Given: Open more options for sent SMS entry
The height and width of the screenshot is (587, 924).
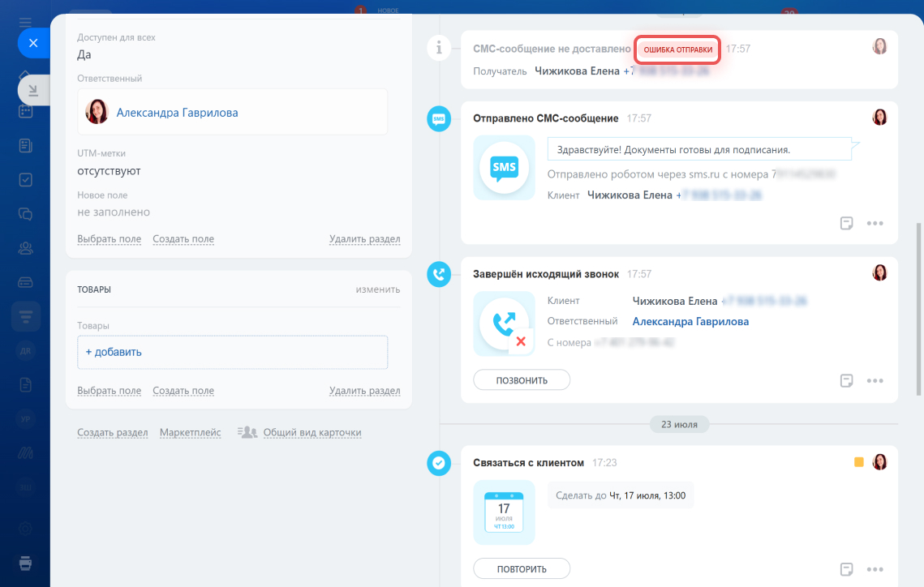Looking at the screenshot, I should tap(875, 223).
